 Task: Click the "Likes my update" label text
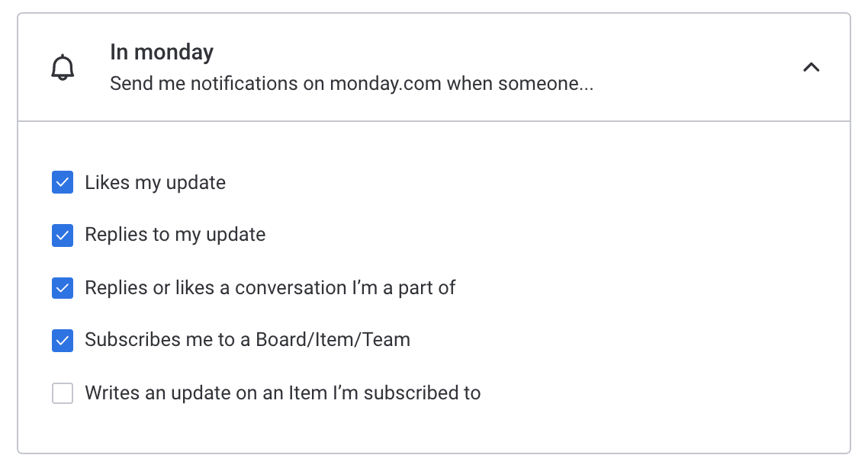coord(155,183)
